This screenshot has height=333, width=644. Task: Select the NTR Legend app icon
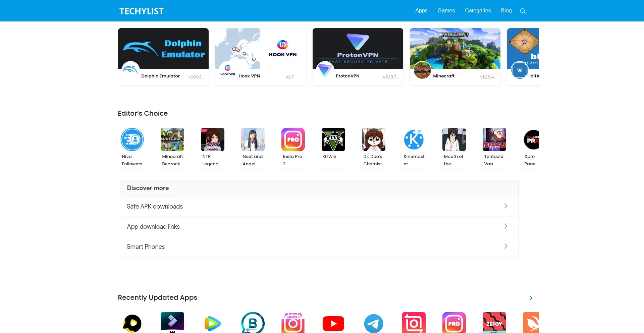click(x=213, y=140)
